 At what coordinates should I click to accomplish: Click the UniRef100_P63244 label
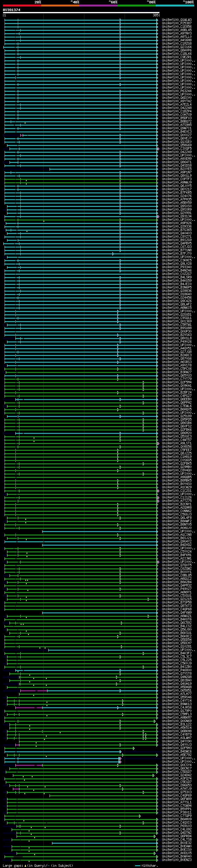pyautogui.click(x=177, y=91)
